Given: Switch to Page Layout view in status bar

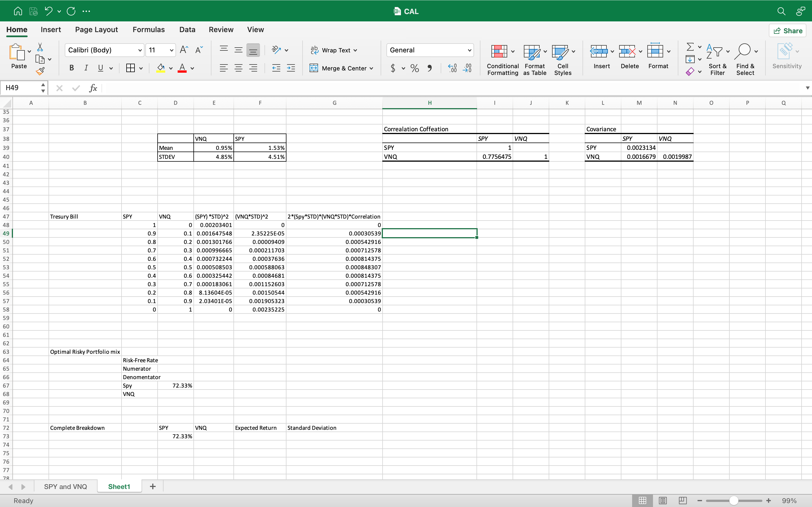Looking at the screenshot, I should (663, 500).
